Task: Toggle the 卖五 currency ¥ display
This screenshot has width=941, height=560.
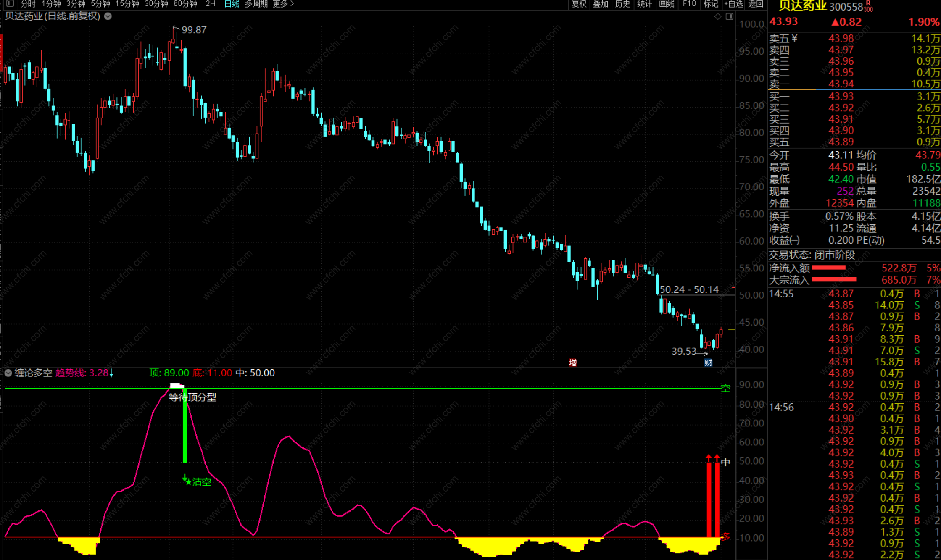Action: point(794,39)
